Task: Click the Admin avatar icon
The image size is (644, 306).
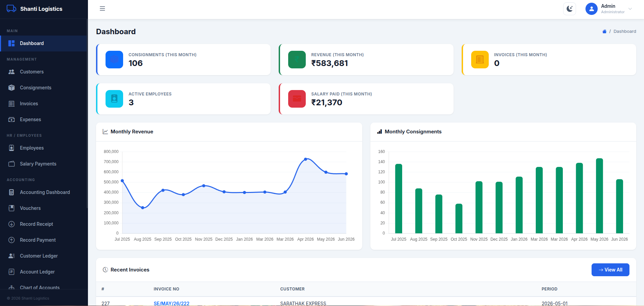Action: [592, 9]
